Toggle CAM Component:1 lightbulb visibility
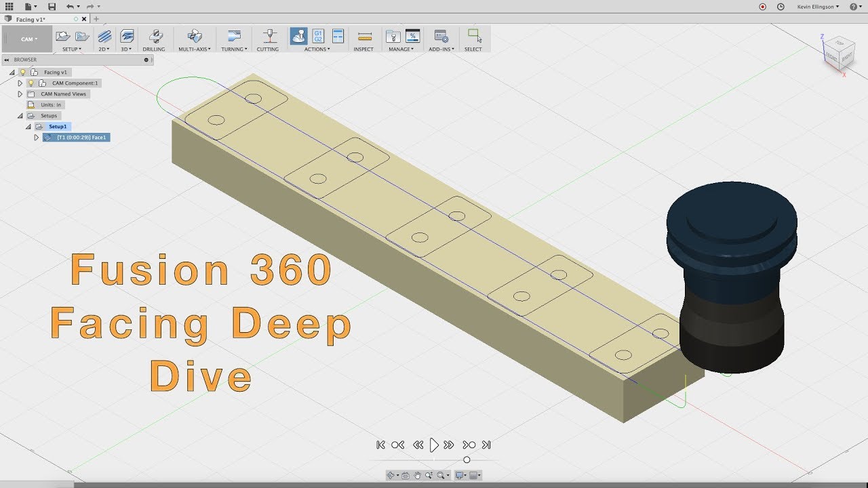Viewport: 868px width, 488px height. [x=31, y=83]
